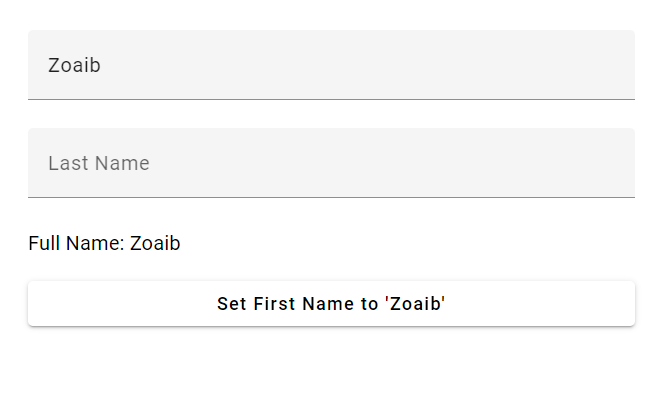The width and height of the screenshot is (662, 400).
Task: Focus the Last Name input field
Action: (x=331, y=163)
